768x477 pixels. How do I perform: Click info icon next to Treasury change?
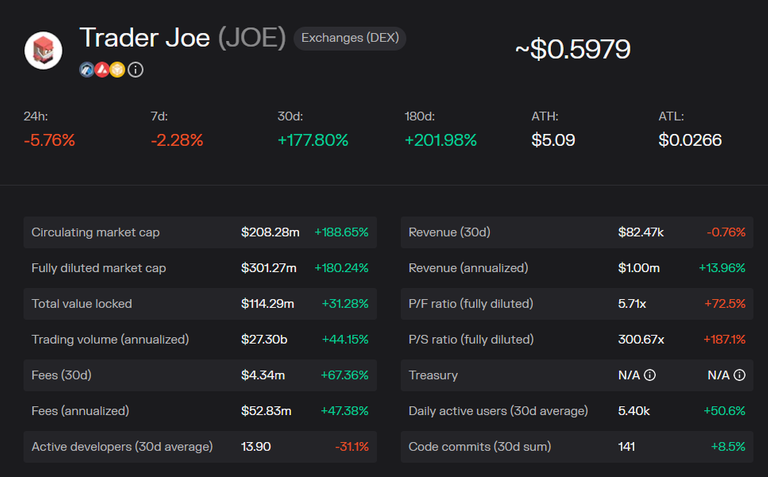tap(739, 375)
